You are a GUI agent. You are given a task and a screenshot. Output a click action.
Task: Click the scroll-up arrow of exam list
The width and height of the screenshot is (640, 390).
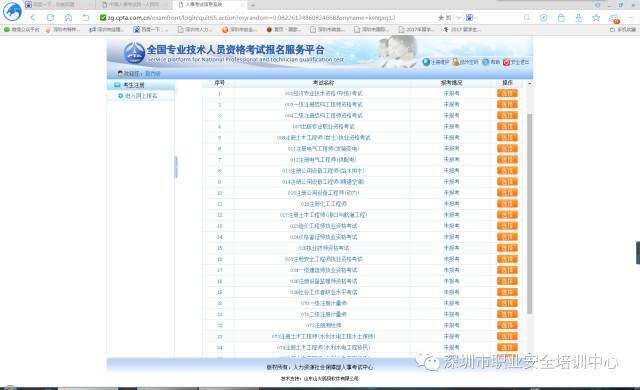(x=529, y=83)
